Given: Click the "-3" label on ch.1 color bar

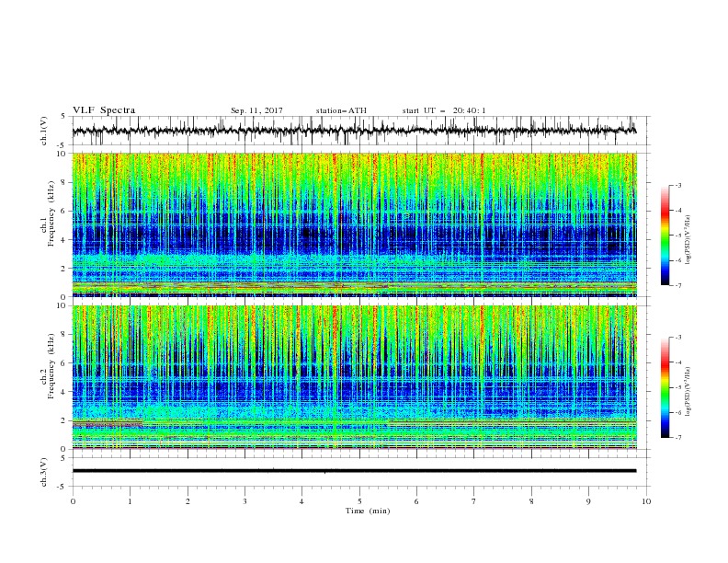Looking at the screenshot, I should 678,185.
